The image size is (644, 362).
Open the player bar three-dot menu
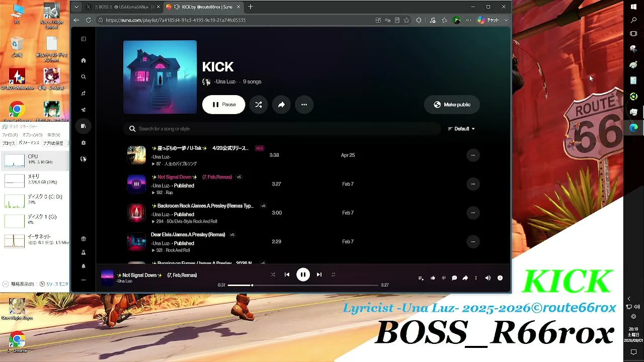coord(476,278)
